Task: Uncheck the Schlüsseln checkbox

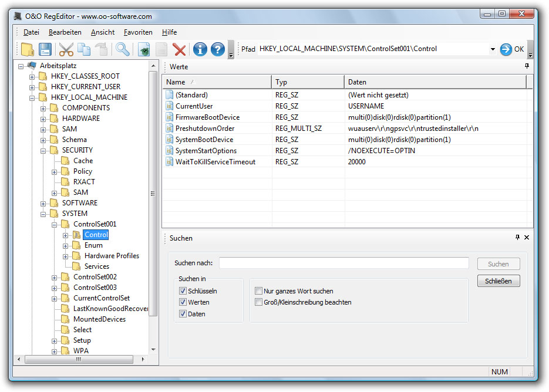Action: [183, 291]
